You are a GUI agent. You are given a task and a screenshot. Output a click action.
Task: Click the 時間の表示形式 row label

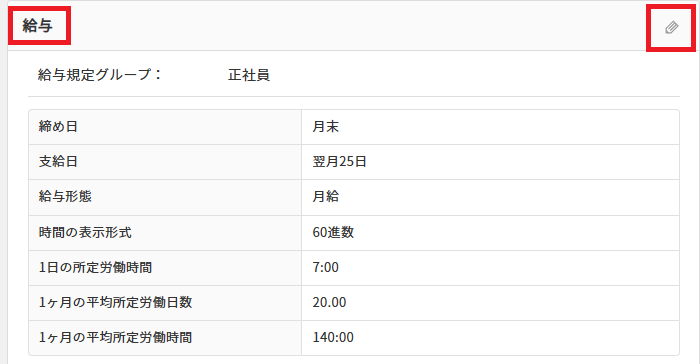click(x=85, y=232)
